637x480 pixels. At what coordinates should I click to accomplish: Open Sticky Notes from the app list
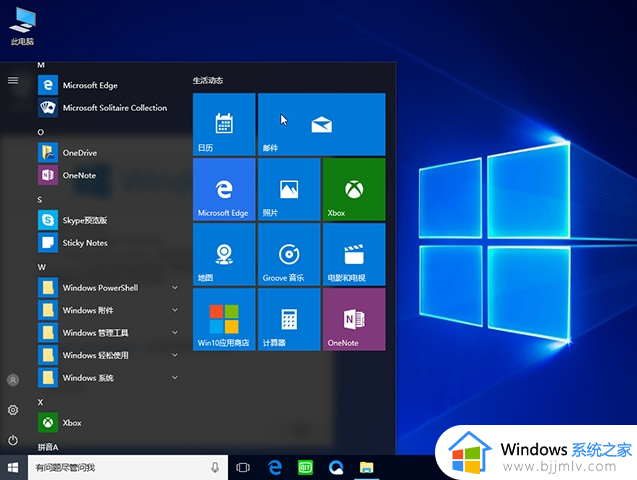click(x=108, y=243)
